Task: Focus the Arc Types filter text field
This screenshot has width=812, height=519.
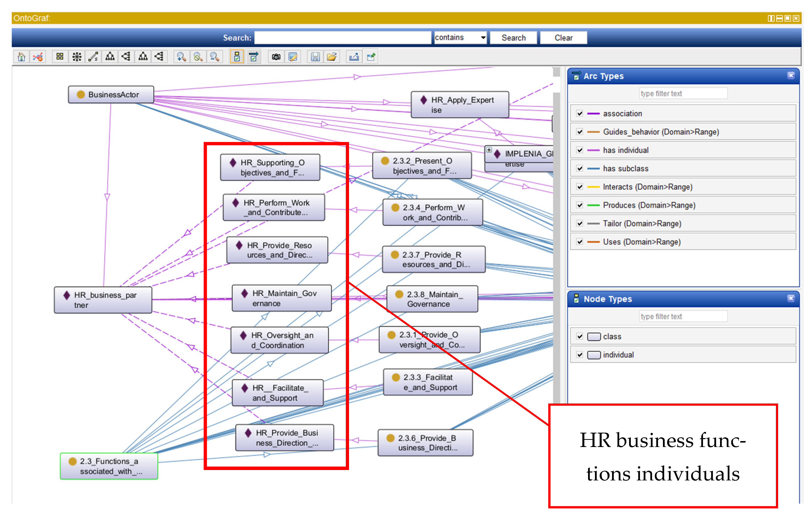Action: click(x=683, y=94)
